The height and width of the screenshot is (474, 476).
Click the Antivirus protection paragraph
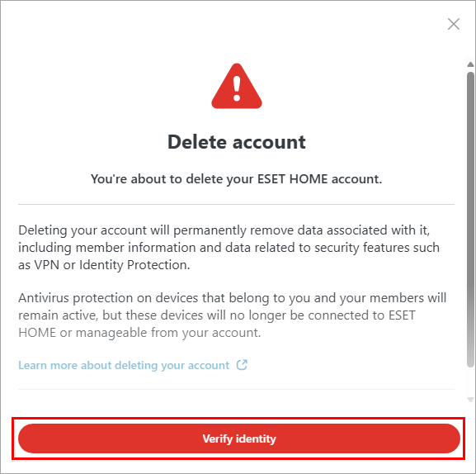[x=233, y=315]
